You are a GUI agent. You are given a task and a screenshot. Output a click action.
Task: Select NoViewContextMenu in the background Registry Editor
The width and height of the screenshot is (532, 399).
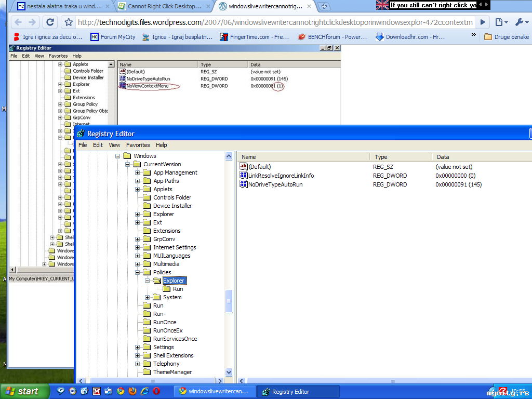click(x=147, y=86)
